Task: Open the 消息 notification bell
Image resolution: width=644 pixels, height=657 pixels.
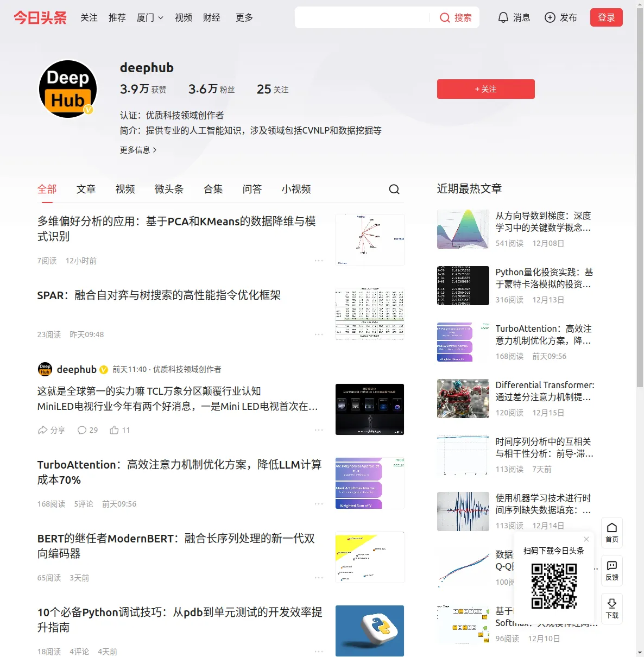Action: (x=503, y=18)
